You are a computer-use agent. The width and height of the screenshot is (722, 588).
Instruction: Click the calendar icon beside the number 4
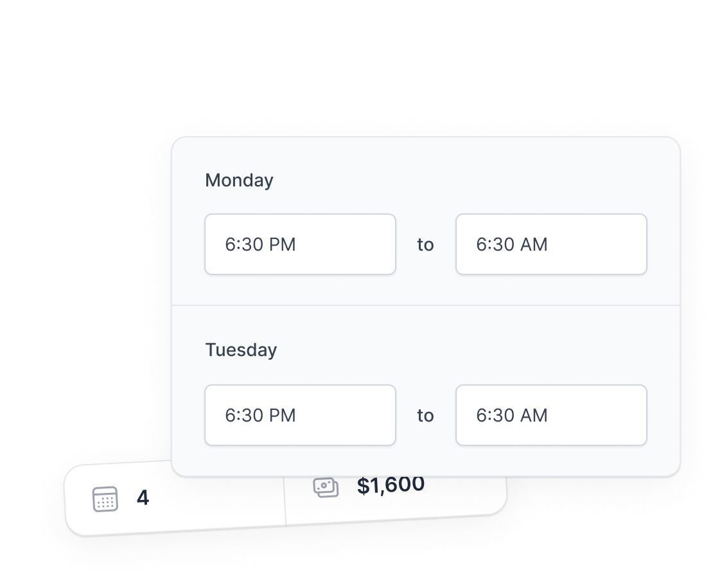[x=105, y=499]
